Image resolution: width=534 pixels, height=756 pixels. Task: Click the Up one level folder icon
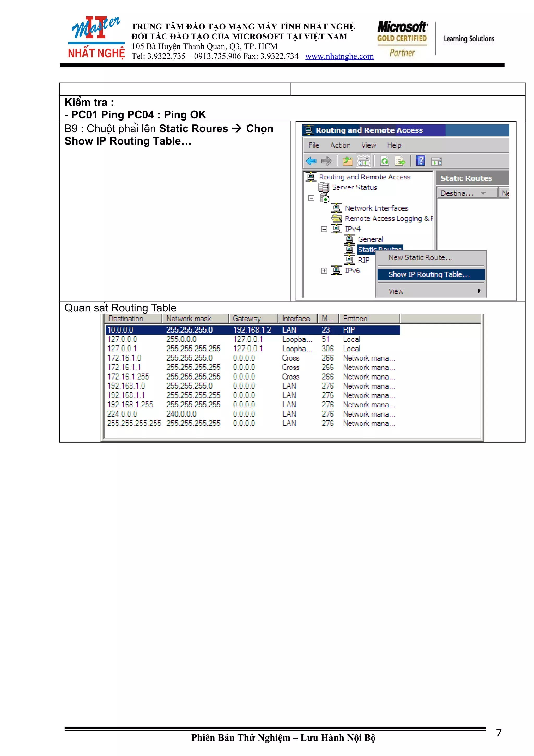tap(348, 161)
